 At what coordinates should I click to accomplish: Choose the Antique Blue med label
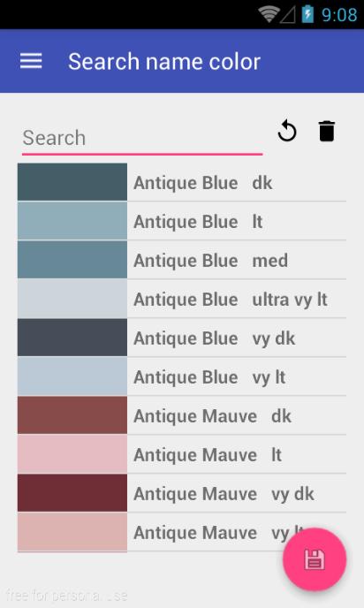[x=211, y=260]
